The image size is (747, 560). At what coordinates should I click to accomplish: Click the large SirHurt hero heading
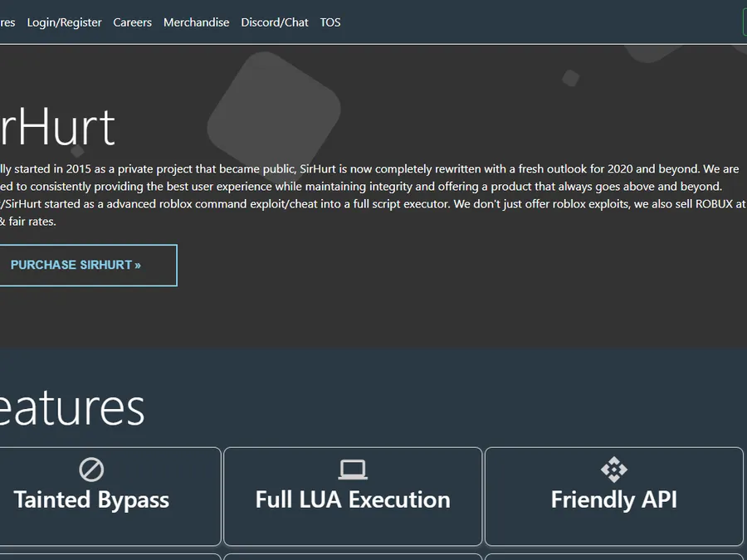[57, 127]
